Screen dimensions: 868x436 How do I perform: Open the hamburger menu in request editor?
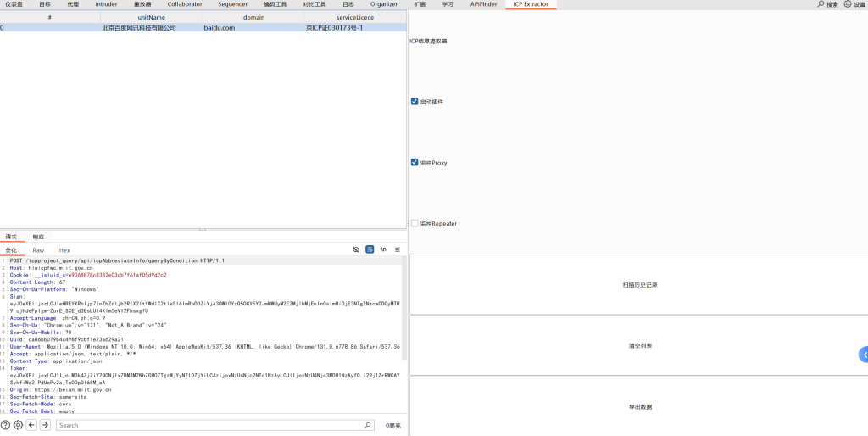click(x=398, y=249)
